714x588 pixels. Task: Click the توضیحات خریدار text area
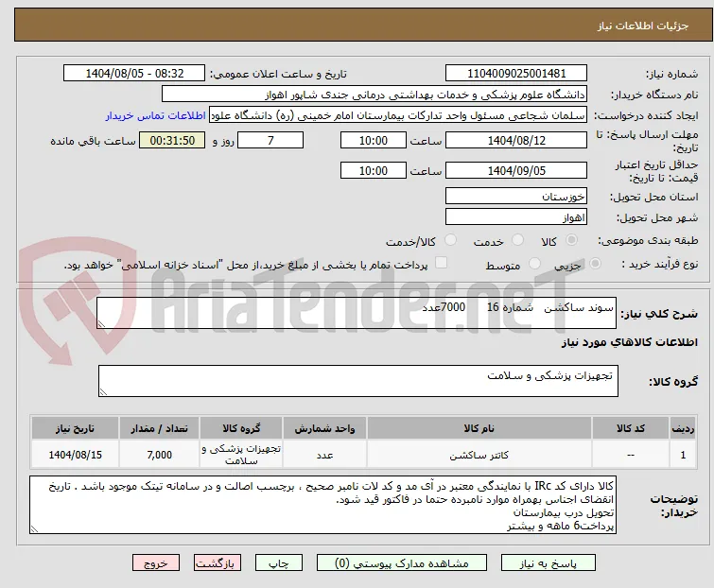tap(322, 505)
